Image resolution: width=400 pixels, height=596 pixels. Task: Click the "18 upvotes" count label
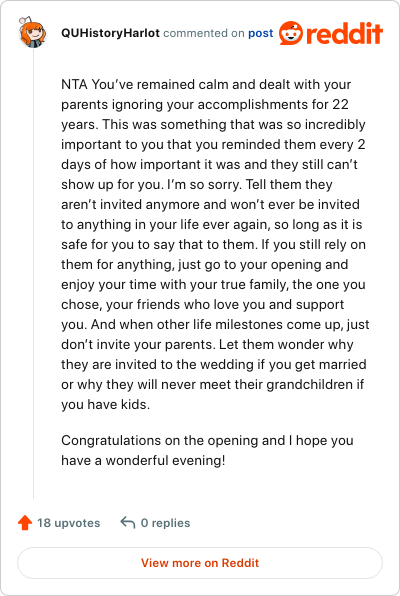click(69, 523)
